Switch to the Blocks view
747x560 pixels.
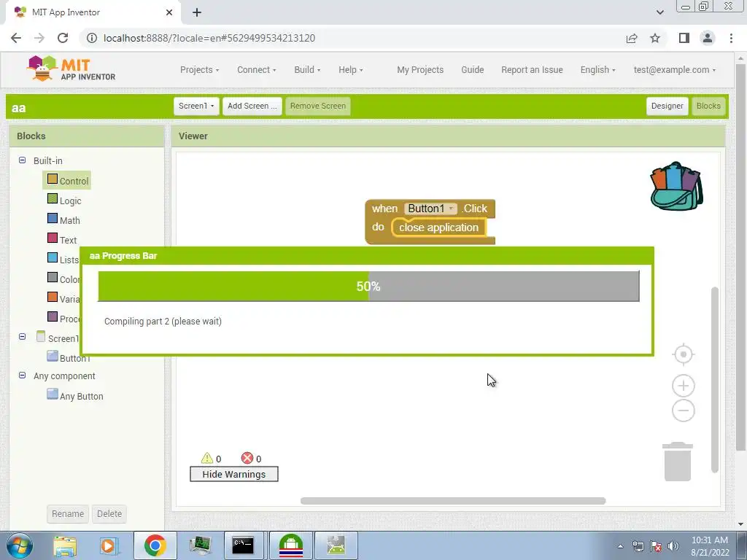[708, 106]
